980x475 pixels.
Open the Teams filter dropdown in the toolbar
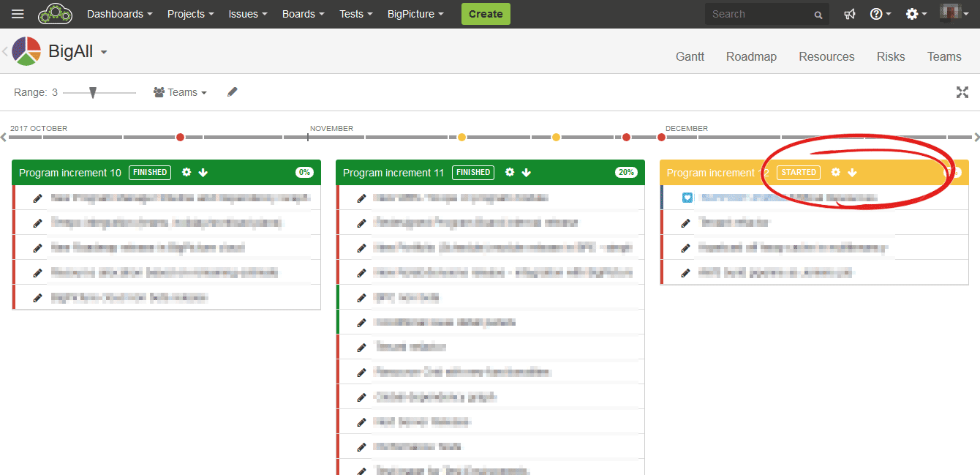tap(180, 92)
